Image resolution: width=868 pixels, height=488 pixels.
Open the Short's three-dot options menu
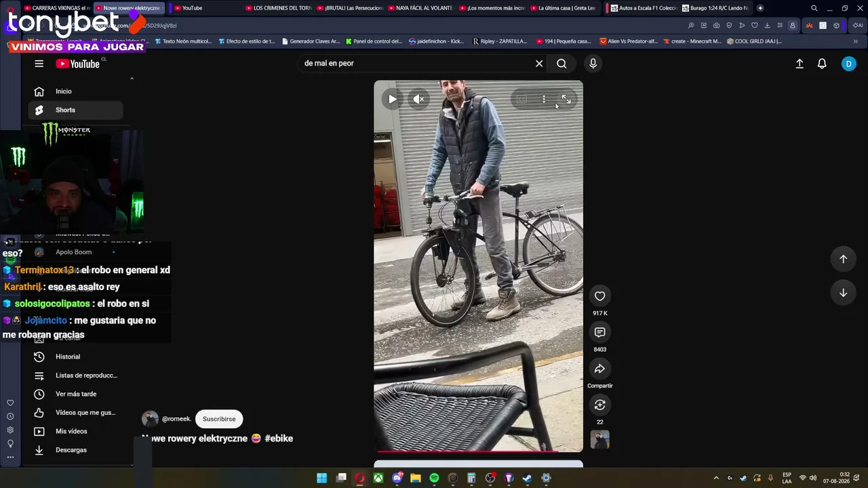[544, 100]
